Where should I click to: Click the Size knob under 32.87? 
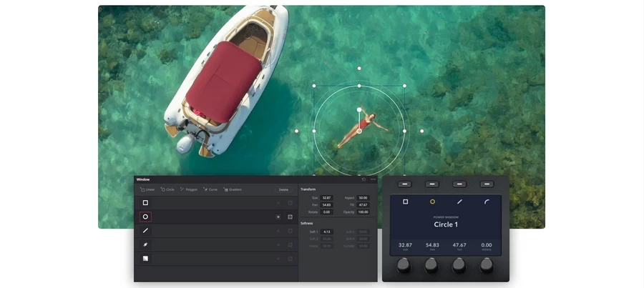404,265
